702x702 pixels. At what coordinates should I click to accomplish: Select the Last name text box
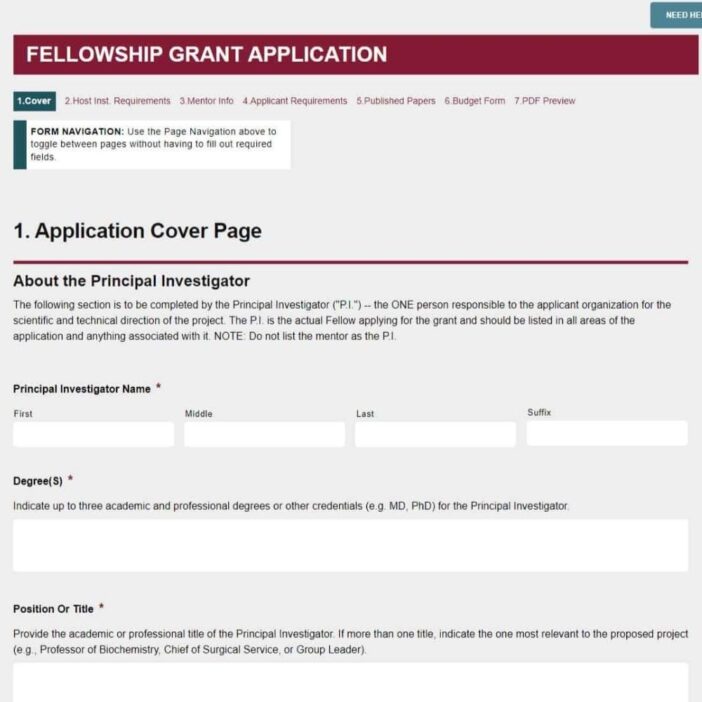(436, 434)
